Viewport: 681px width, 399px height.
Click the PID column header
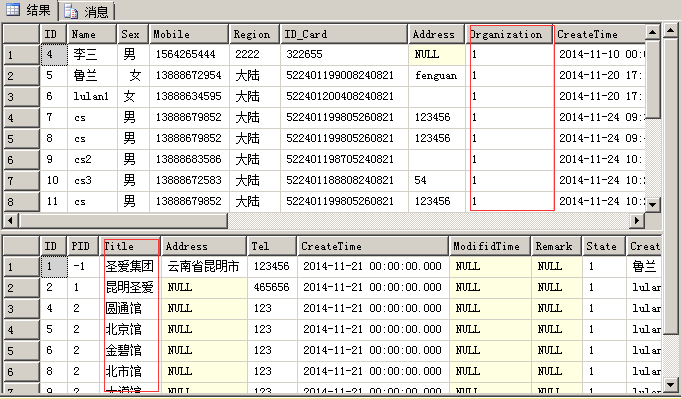pos(83,246)
